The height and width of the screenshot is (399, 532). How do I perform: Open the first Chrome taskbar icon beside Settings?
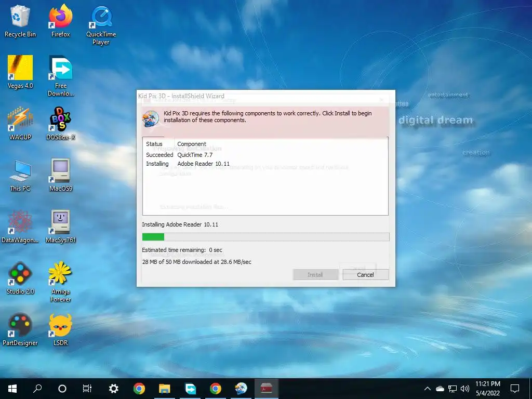[139, 389]
